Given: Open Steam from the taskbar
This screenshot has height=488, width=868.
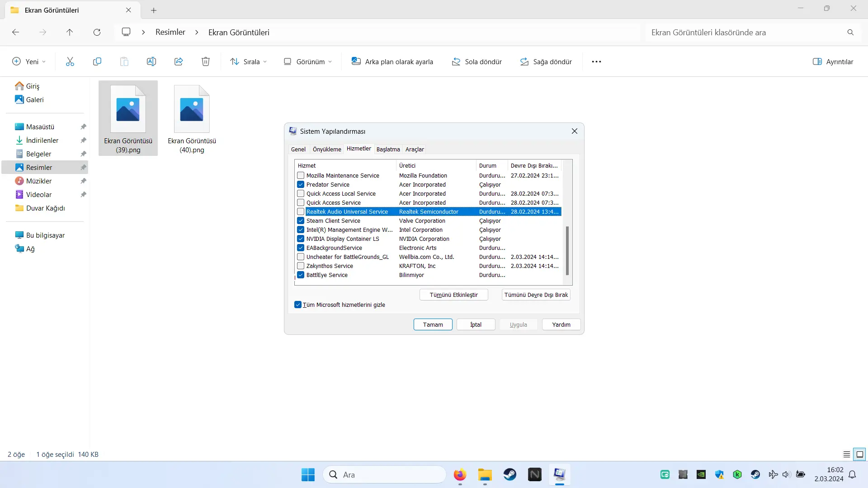Looking at the screenshot, I should (x=510, y=474).
